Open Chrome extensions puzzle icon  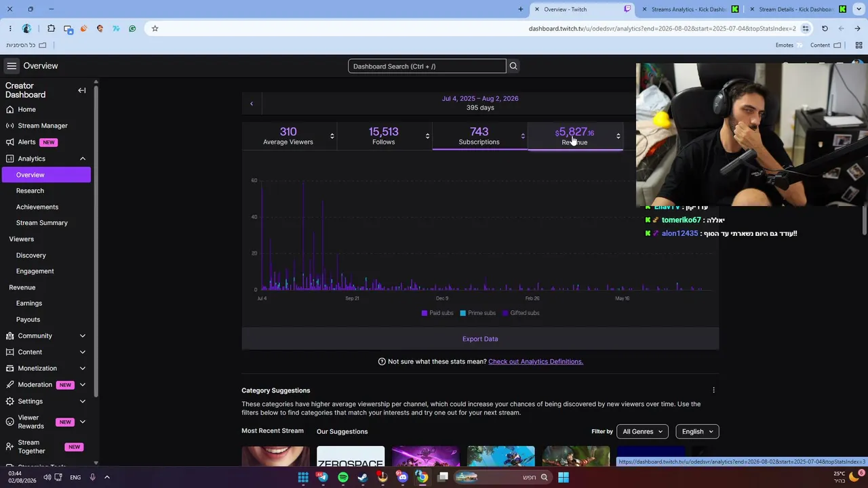point(51,28)
